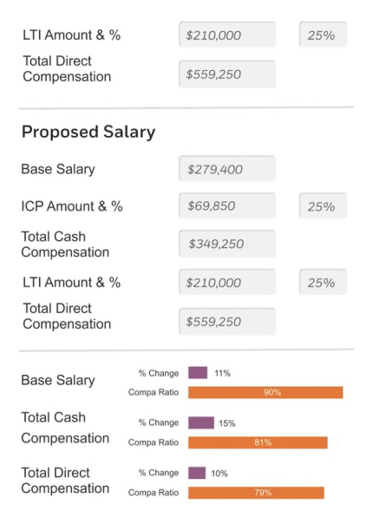Image resolution: width=381 pixels, height=524 pixels.
Task: Click the orange Base Salary 90% compa ratio bar
Action: pos(266,392)
